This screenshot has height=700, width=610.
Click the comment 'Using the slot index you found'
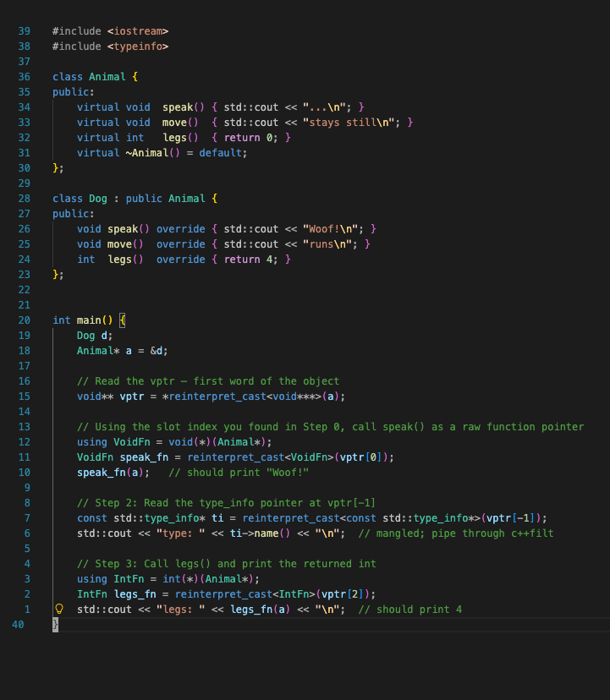[330, 427]
